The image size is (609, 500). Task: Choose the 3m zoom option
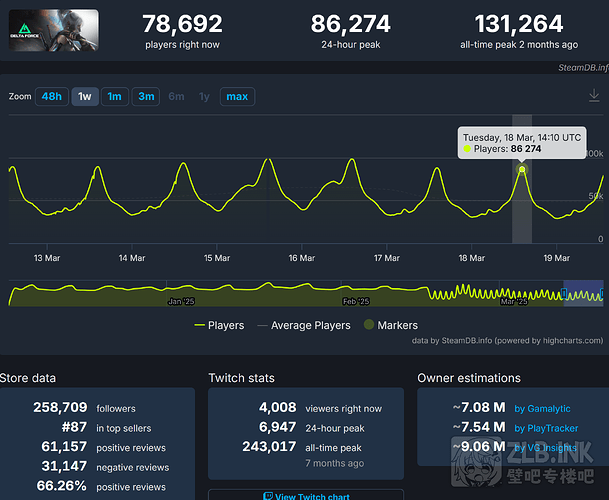point(146,97)
